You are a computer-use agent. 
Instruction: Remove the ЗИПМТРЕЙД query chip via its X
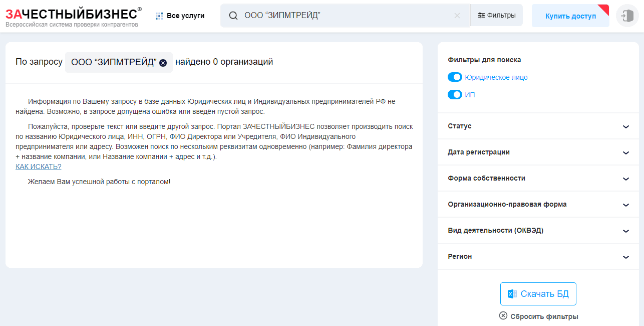point(163,62)
